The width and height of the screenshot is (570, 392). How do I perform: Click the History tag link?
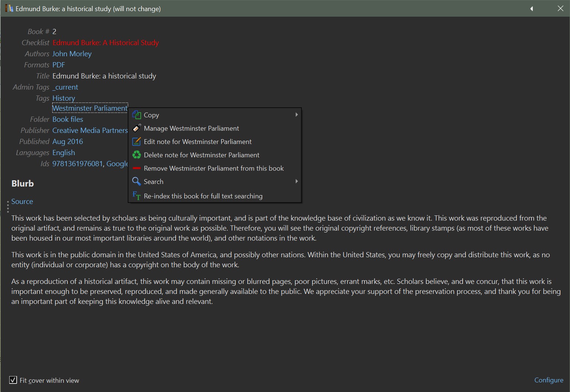coord(64,98)
